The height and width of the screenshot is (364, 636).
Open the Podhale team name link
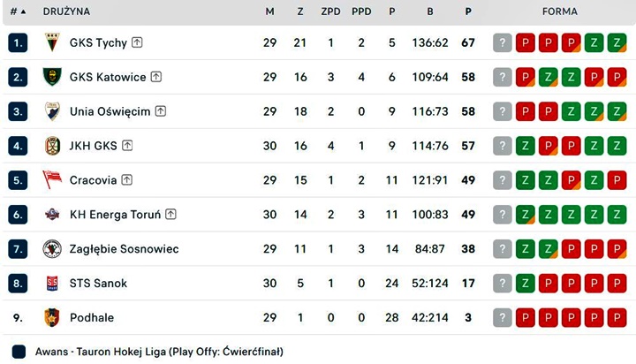tap(92, 317)
